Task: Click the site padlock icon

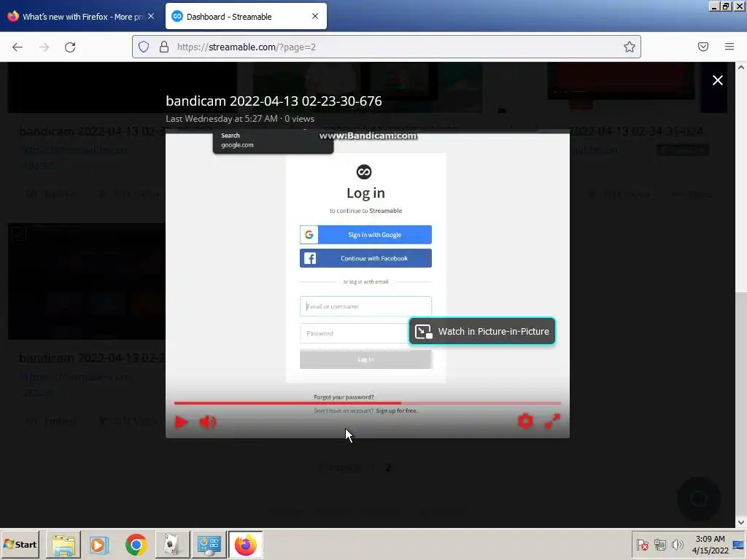Action: 164,47
